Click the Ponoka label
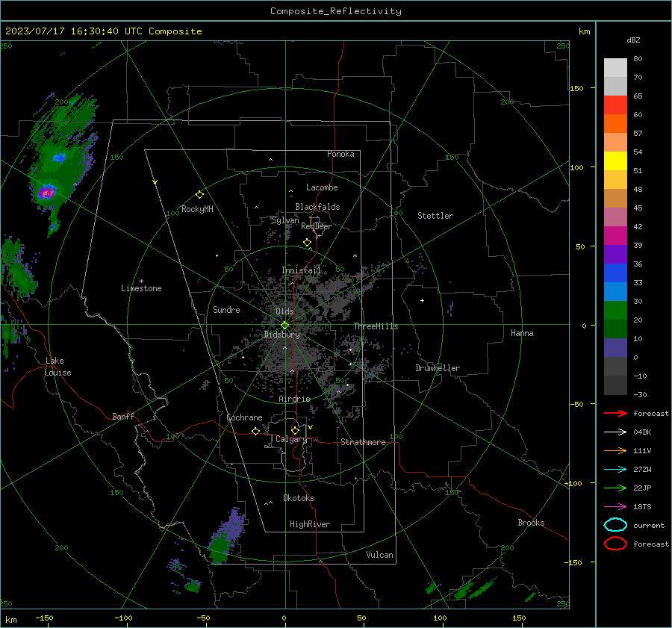672x628 pixels. pos(340,154)
